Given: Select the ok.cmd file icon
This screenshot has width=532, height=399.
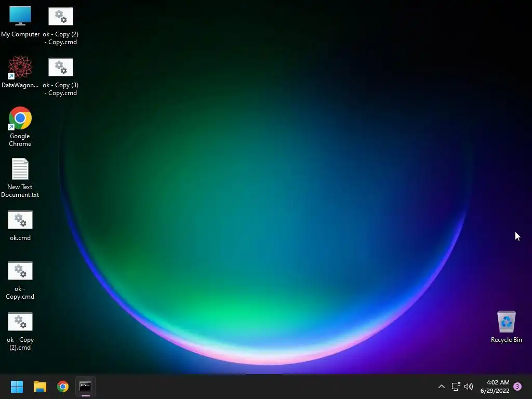Looking at the screenshot, I should click(20, 220).
